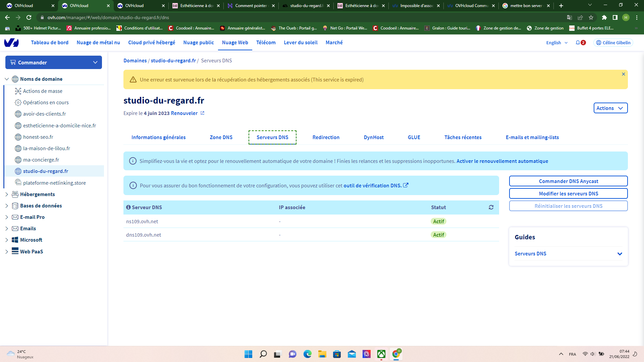Open the English language dropdown

click(x=557, y=43)
